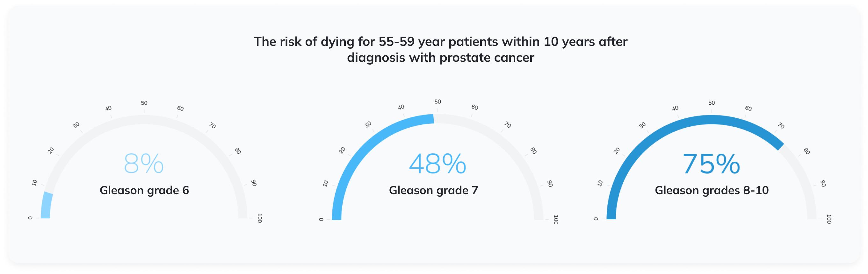Image resolution: width=868 pixels, height=274 pixels.
Task: Click the 50 tick label on Gleason 6 gauge
Action: coord(144,103)
